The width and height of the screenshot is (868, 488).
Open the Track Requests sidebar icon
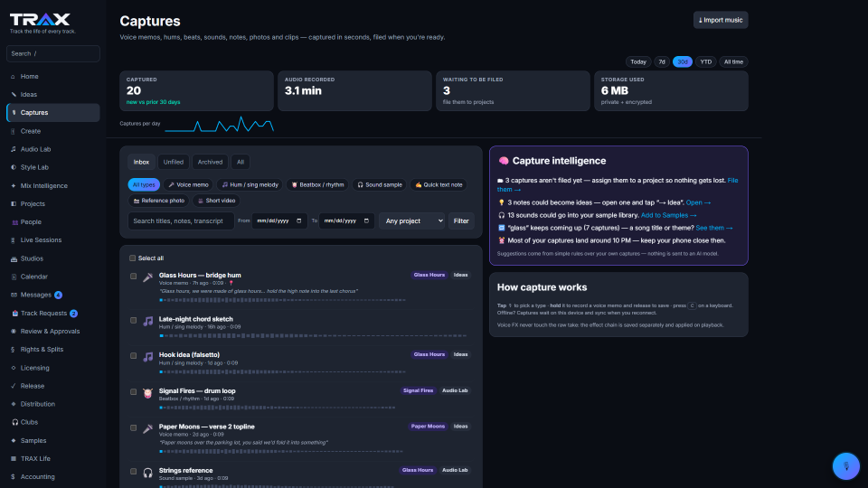[15, 314]
